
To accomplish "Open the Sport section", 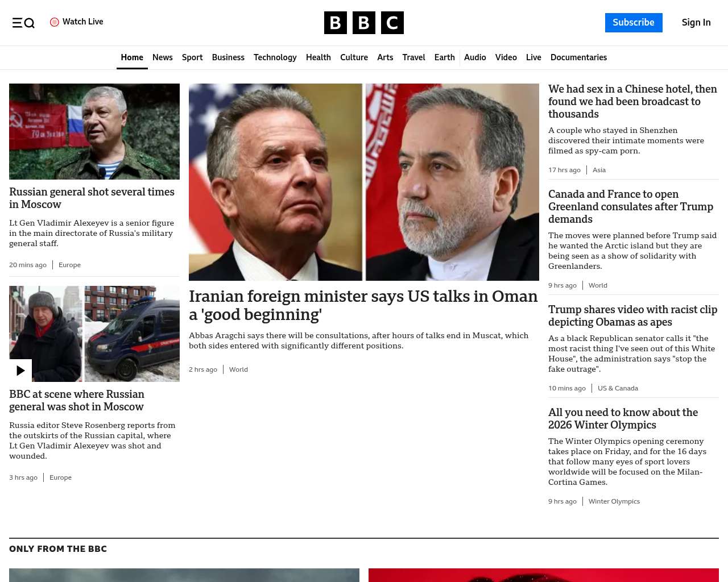I will point(192,57).
